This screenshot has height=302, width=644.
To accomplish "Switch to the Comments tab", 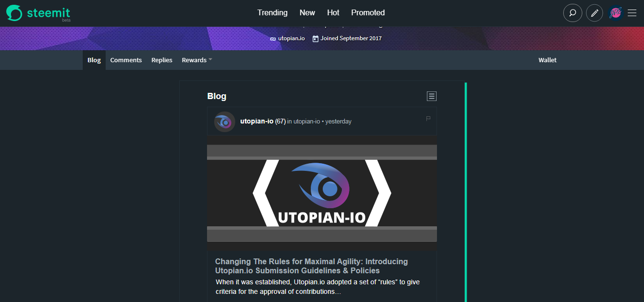I will pos(126,60).
